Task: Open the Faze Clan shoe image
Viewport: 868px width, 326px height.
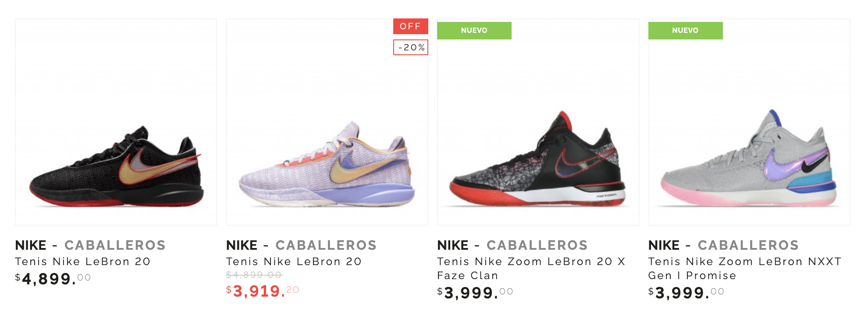Action: (538, 122)
